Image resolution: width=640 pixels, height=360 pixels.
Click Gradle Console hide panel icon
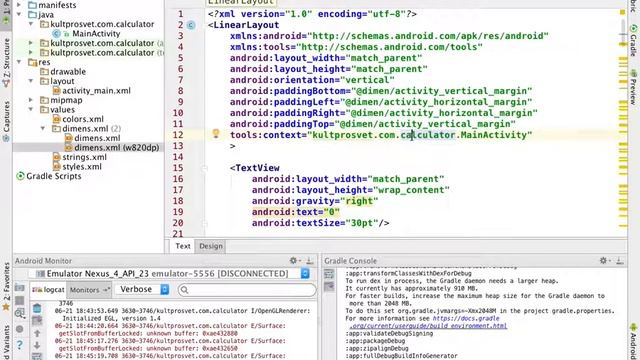pyautogui.click(x=620, y=260)
